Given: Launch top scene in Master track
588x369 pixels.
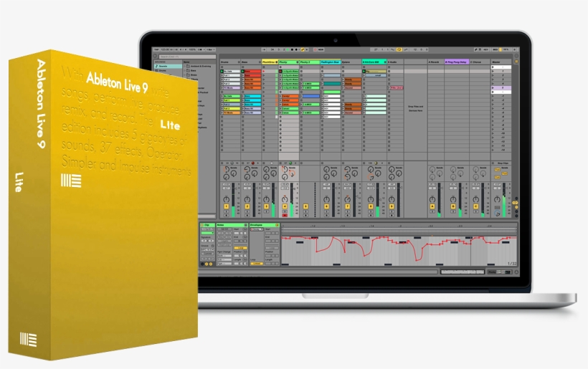Looking at the screenshot, I should [493, 67].
